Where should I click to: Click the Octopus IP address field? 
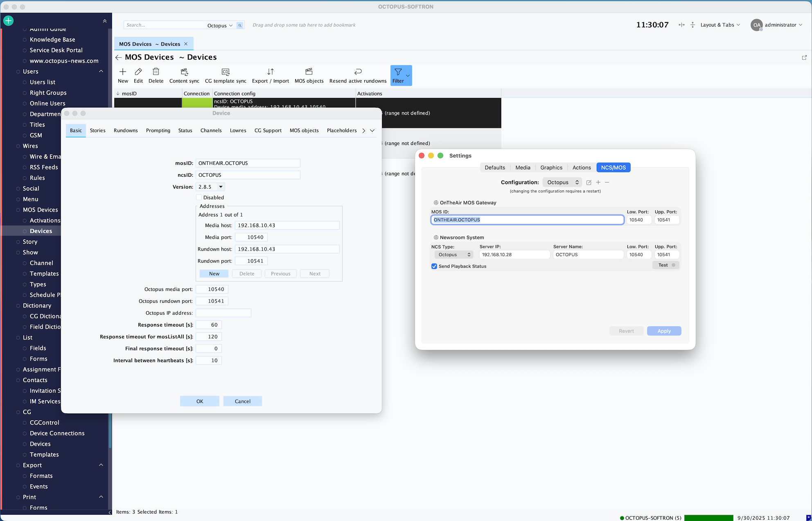coord(223,313)
